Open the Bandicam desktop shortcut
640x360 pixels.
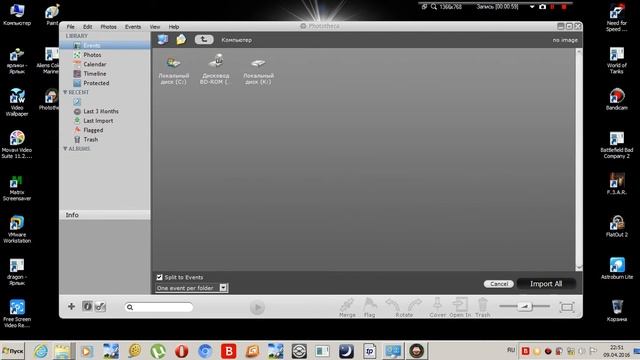(x=617, y=99)
